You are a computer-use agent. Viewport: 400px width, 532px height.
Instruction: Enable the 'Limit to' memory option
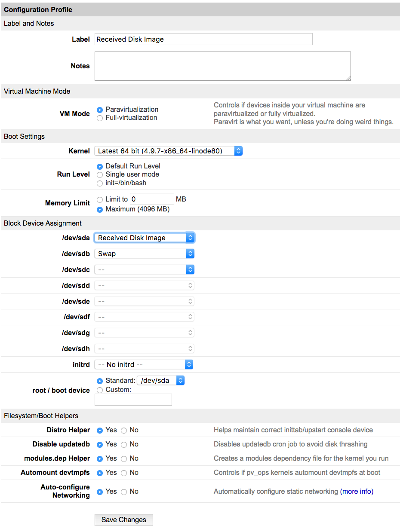[x=100, y=200]
